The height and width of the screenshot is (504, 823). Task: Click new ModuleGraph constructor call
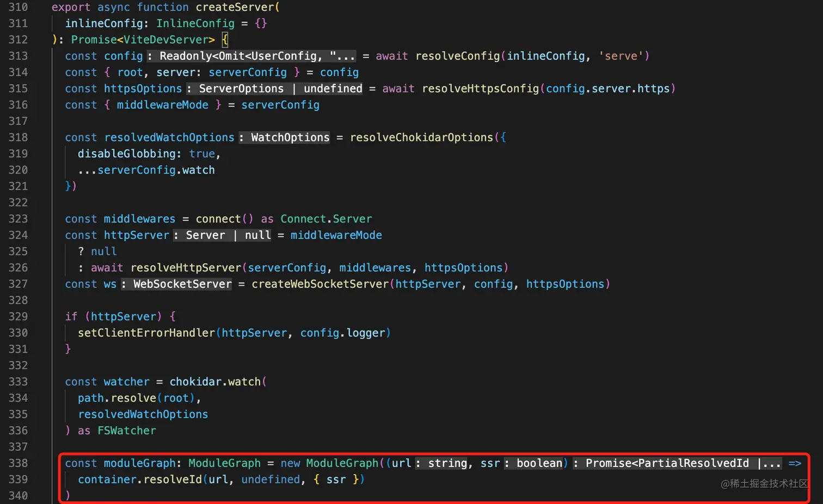coord(329,463)
